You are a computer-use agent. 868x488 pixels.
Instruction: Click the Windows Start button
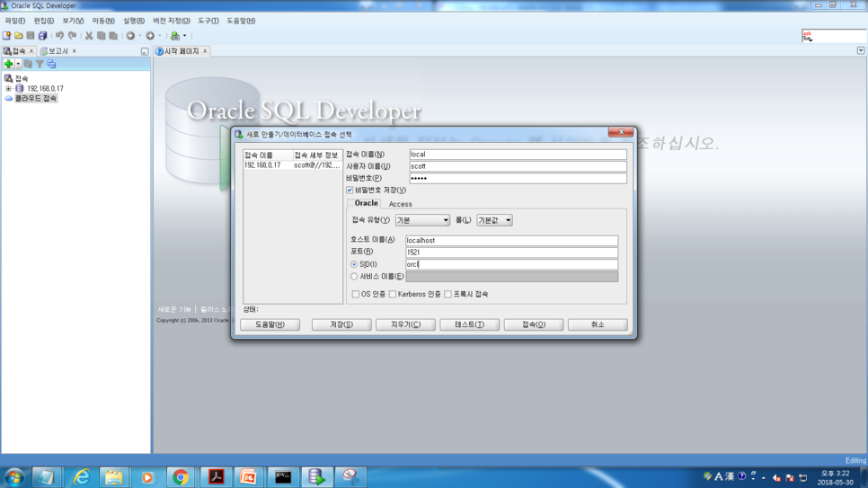coord(14,477)
